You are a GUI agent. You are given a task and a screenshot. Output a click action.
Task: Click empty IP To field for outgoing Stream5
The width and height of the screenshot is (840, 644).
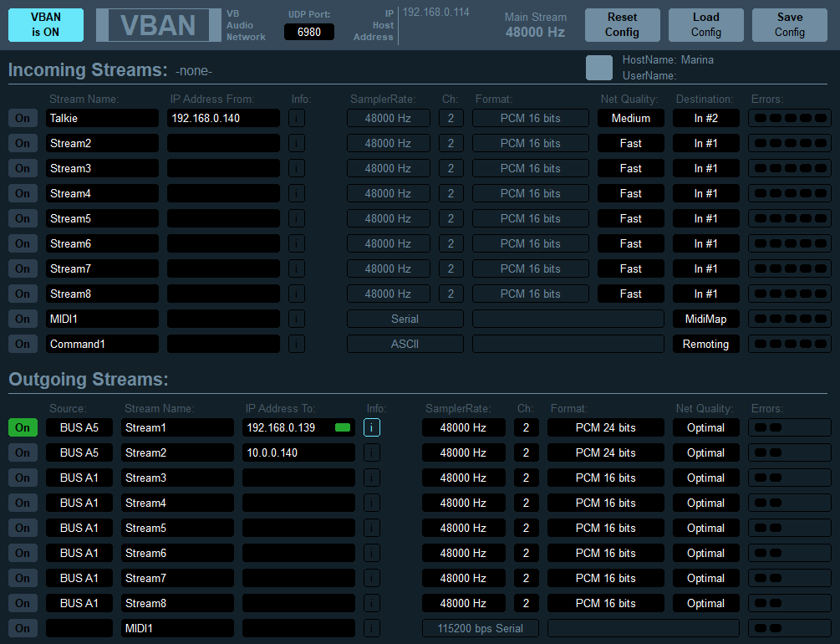[298, 528]
